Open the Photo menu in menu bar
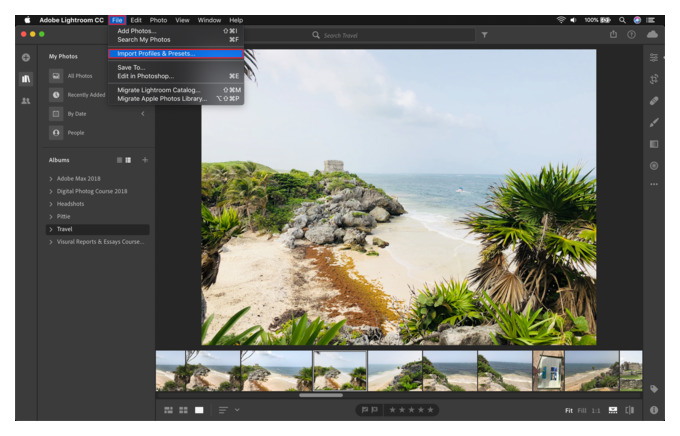 click(x=158, y=20)
